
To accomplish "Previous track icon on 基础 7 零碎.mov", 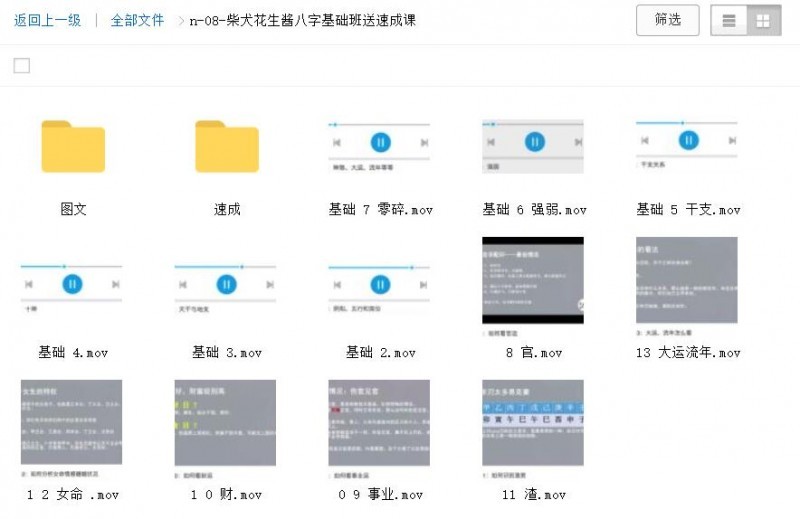I will tap(337, 143).
